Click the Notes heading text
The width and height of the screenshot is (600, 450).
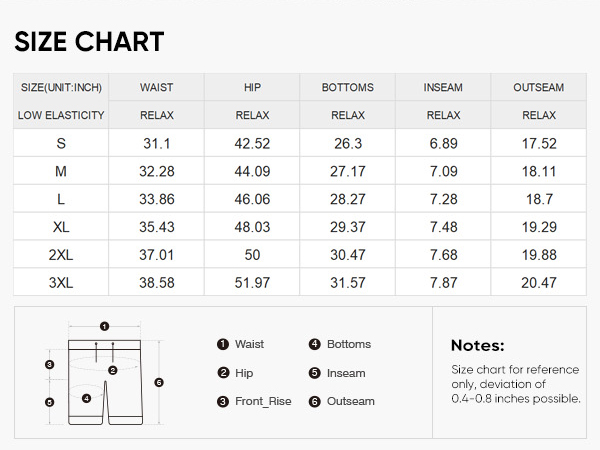(478, 346)
